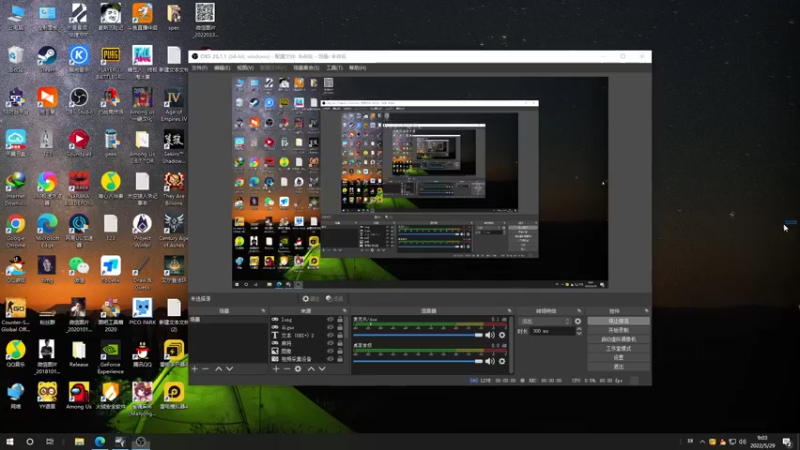Screen dimensions: 800x450
Task: Toggle lock on the 视频采集设备 source
Action: pyautogui.click(x=340, y=359)
